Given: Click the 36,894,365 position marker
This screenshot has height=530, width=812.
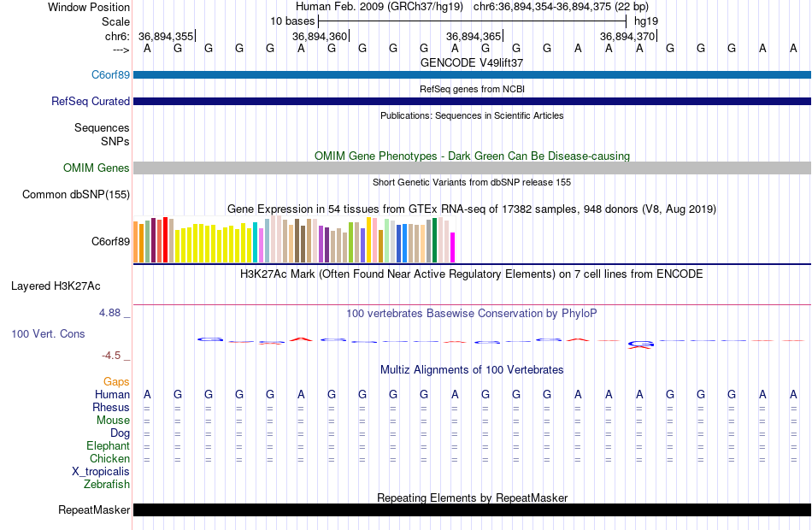Looking at the screenshot, I should 474,36.
